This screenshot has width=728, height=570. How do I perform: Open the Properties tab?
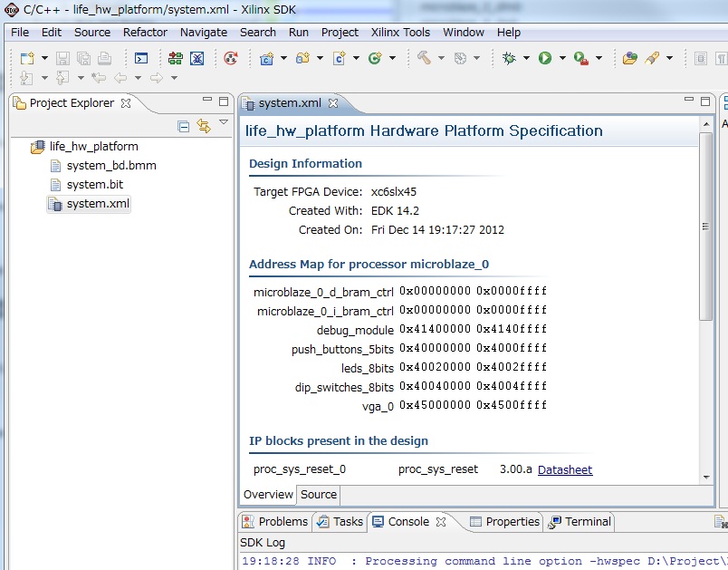click(505, 522)
